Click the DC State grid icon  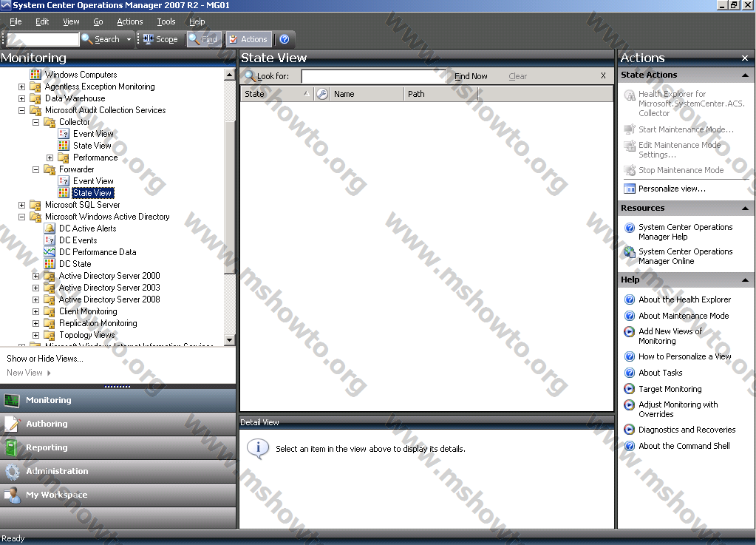point(50,264)
